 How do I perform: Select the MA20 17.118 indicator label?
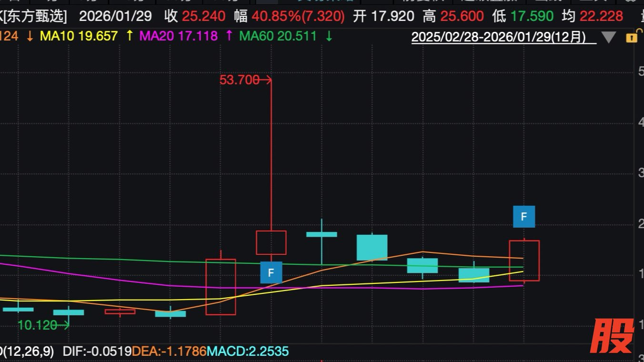(x=178, y=36)
